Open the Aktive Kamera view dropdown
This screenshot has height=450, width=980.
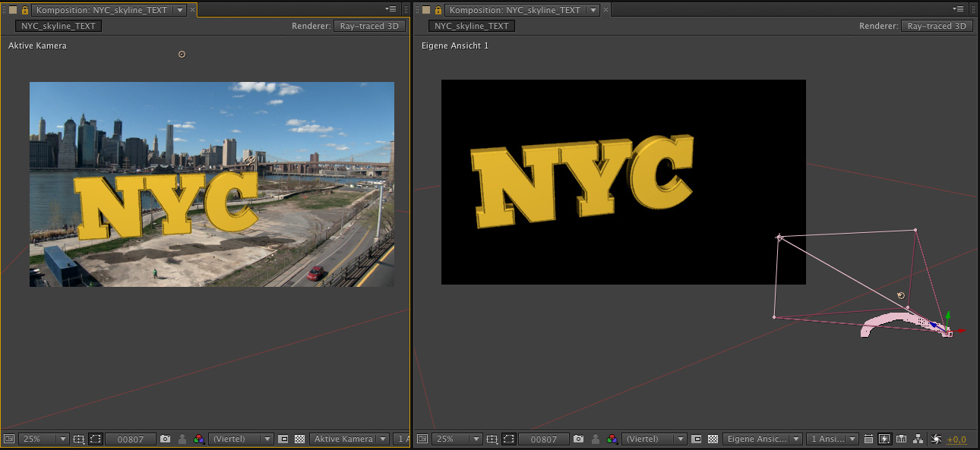click(349, 439)
